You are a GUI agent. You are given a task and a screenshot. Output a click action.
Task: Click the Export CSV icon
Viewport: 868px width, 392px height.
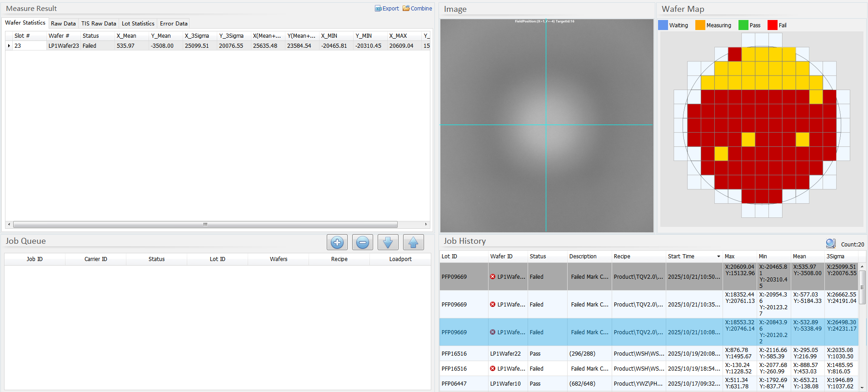(378, 9)
